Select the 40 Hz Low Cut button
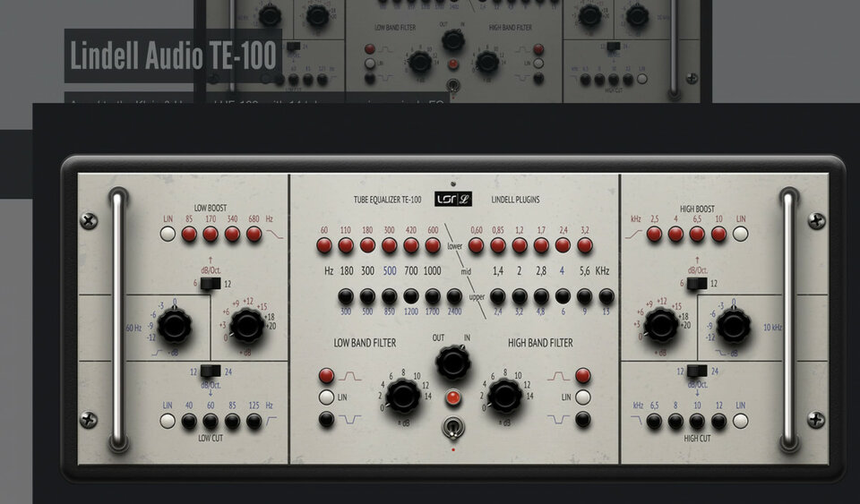 (x=189, y=421)
